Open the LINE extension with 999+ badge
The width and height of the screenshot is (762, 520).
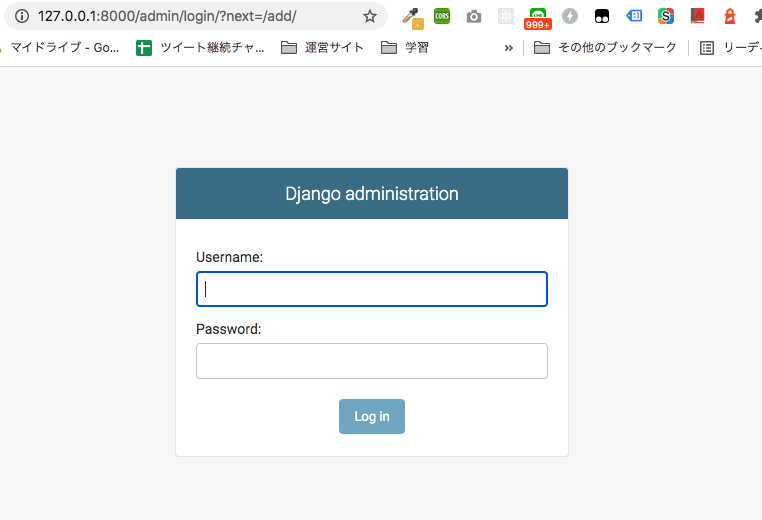pyautogui.click(x=537, y=18)
